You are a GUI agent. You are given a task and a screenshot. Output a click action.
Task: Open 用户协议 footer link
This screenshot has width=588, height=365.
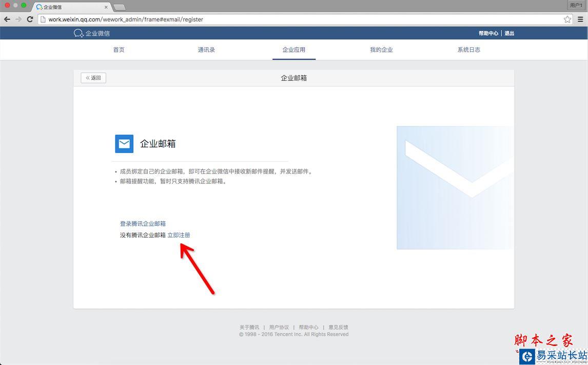[279, 327]
